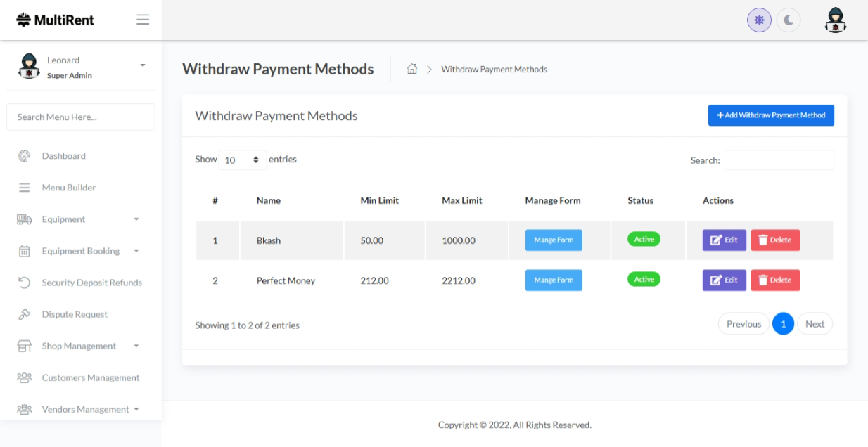The image size is (868, 447).
Task: Enable dark mode with moon icon
Action: (789, 20)
